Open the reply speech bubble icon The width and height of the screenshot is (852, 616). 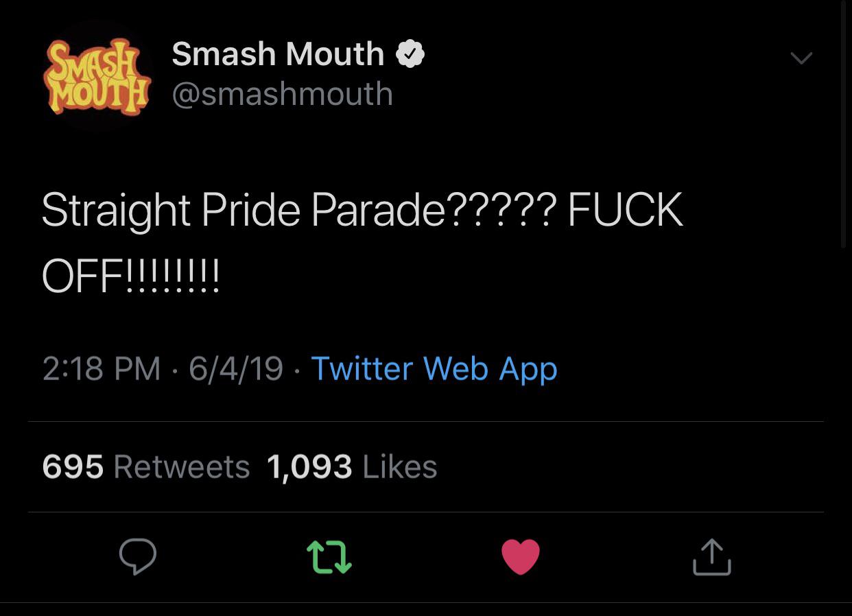pos(138,556)
